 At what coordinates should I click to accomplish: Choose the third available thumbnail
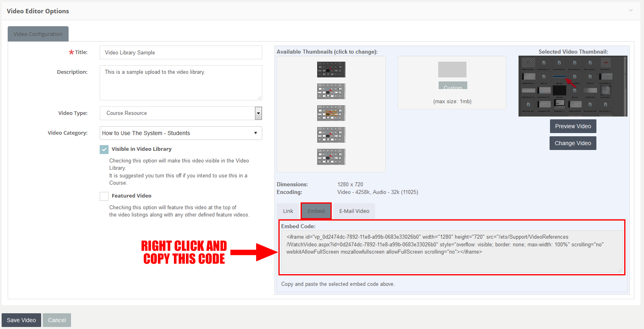[x=331, y=113]
